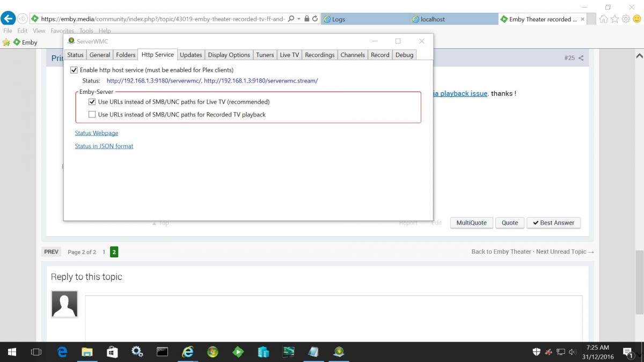Image resolution: width=644 pixels, height=362 pixels.
Task: Open browser tools gear icon
Action: [626, 19]
